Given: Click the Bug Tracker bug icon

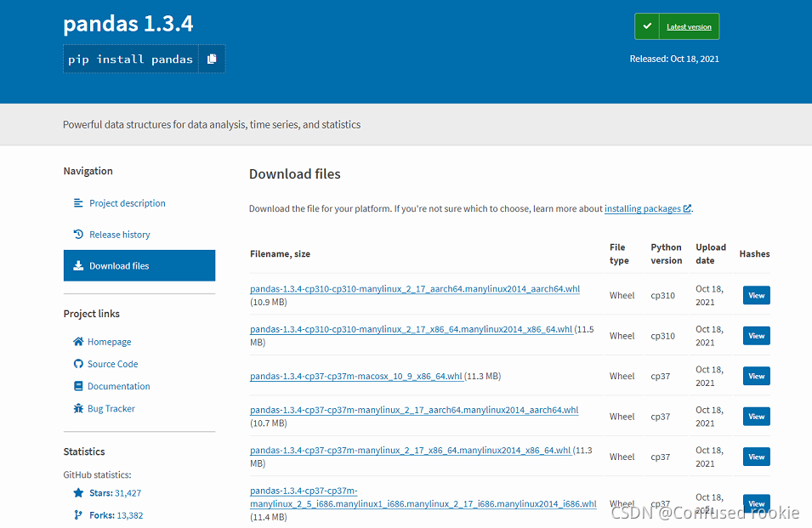Looking at the screenshot, I should [x=78, y=408].
